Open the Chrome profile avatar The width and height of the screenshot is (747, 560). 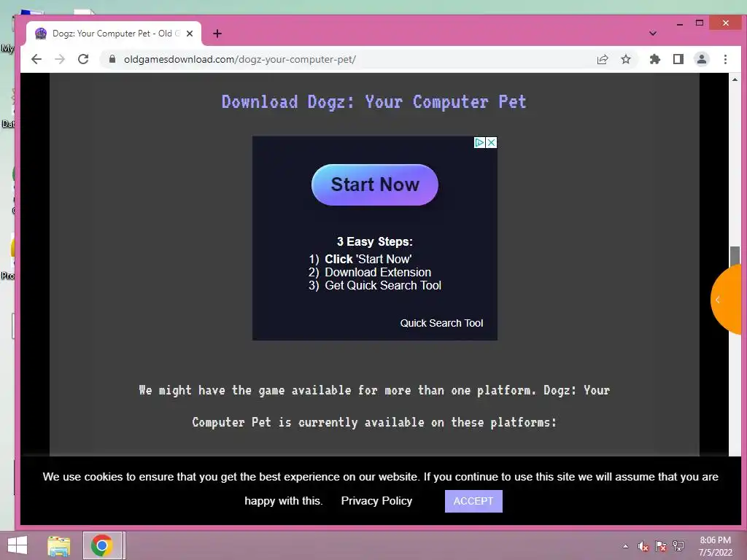point(701,59)
